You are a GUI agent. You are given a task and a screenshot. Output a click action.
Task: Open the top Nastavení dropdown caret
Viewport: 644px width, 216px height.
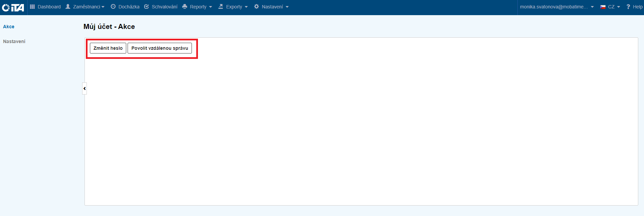287,7
